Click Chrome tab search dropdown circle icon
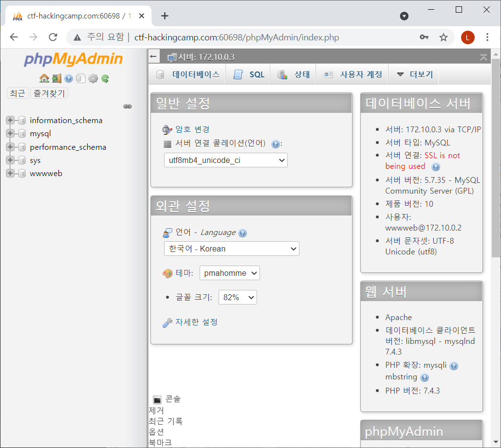The image size is (501, 448). (x=404, y=16)
